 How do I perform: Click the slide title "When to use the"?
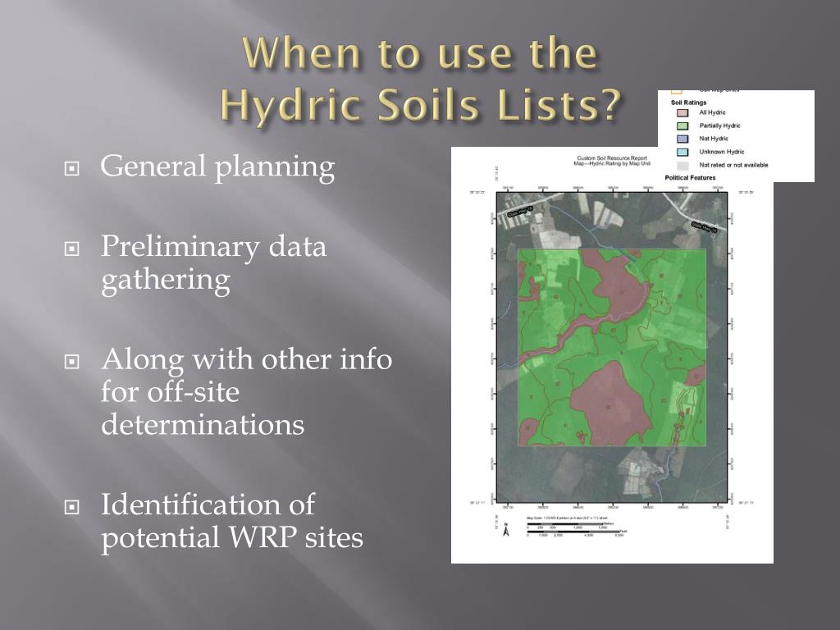[420, 52]
